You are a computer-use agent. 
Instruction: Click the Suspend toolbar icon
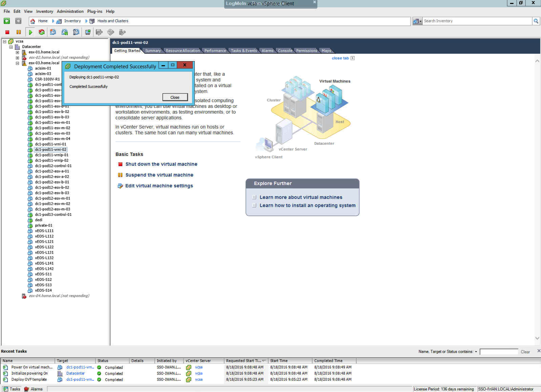(x=19, y=32)
